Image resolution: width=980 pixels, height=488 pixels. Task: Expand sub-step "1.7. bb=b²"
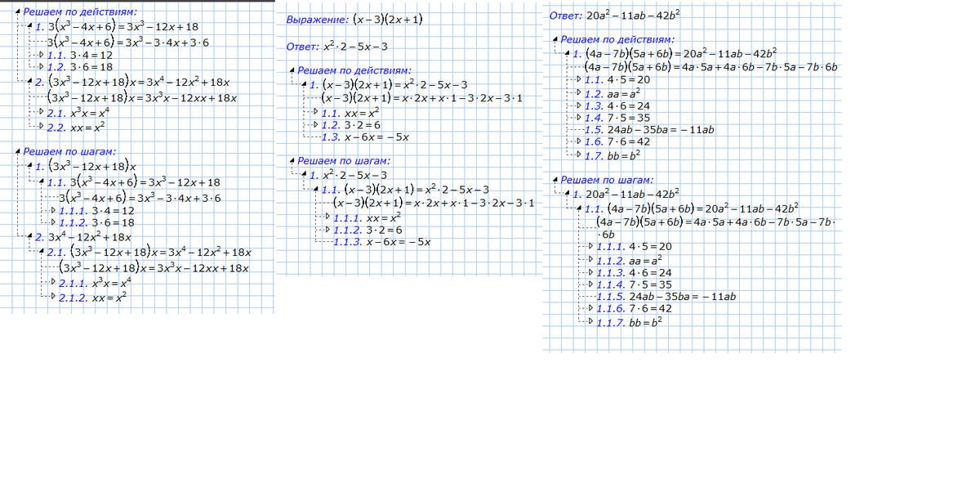click(x=580, y=154)
